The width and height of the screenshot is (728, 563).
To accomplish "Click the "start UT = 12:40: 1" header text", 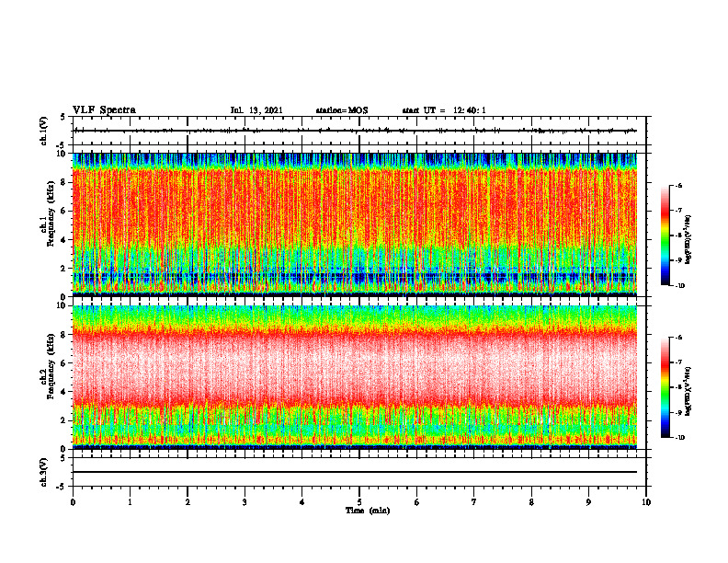I will tap(444, 110).
